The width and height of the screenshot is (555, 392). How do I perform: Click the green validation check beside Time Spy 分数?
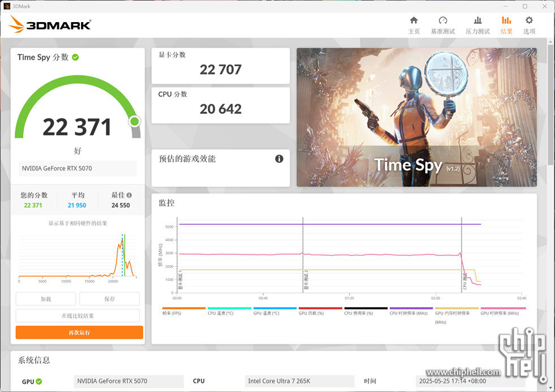(x=75, y=57)
